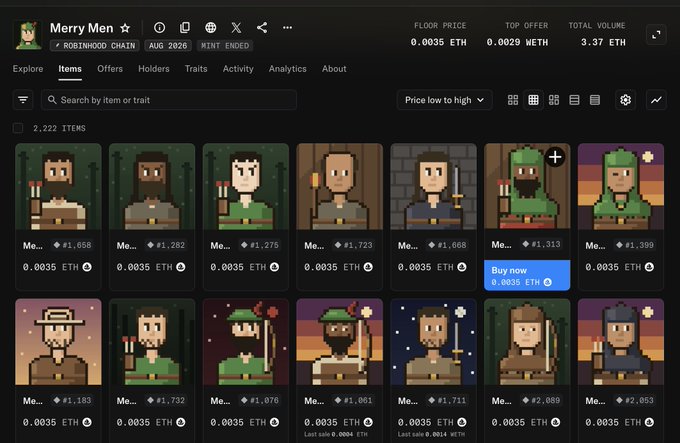Open the Price low to high dropdown
Screen dimensions: 680x443
click(445, 100)
